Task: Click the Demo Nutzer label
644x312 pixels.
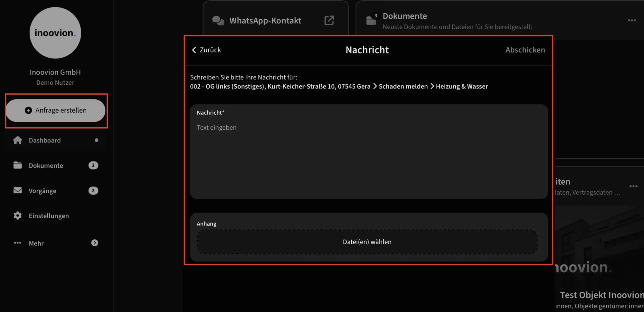Action: pos(55,83)
